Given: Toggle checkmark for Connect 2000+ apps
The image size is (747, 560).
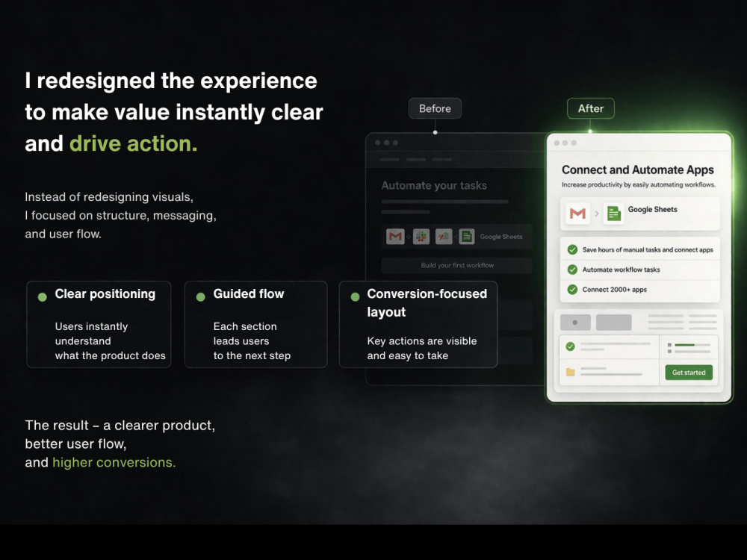Looking at the screenshot, I should click(x=572, y=289).
